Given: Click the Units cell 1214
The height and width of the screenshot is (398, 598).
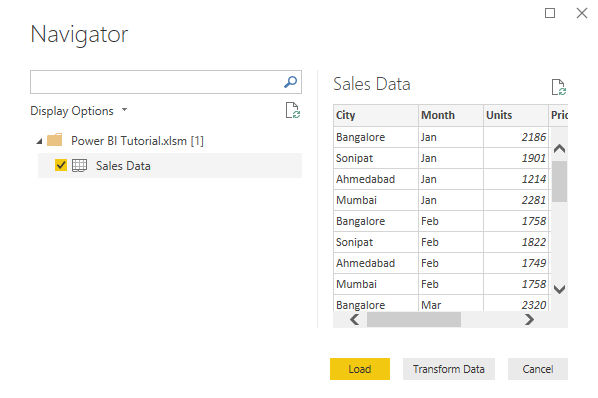Looking at the screenshot, I should (516, 179).
